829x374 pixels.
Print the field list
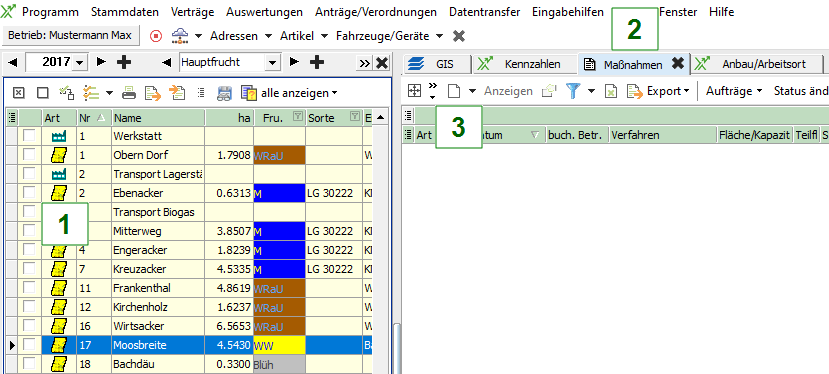(129, 93)
